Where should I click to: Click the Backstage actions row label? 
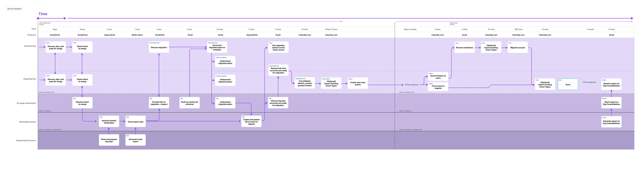click(x=28, y=122)
